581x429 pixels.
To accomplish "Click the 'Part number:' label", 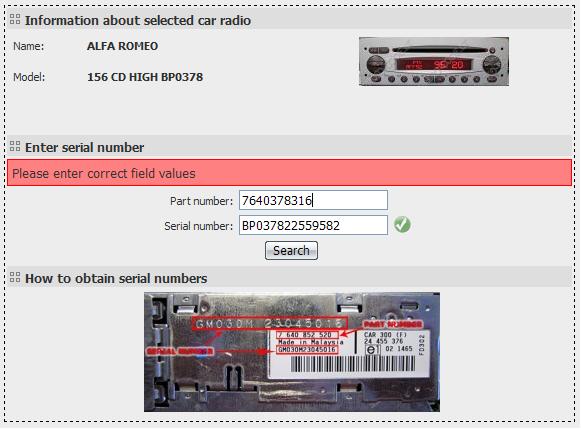I will tap(201, 201).
